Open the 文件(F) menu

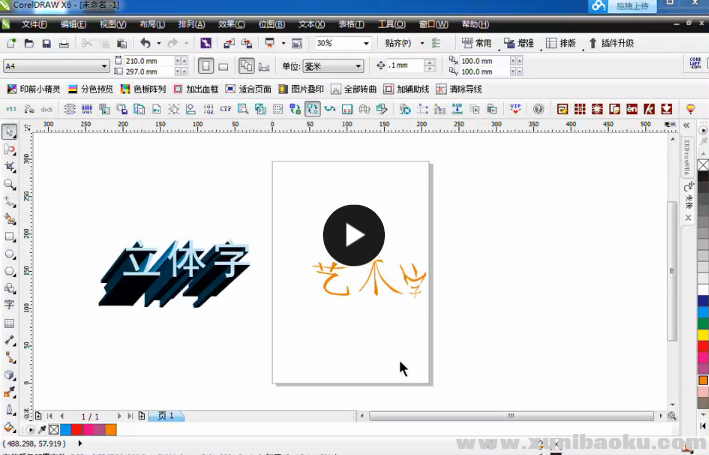click(x=34, y=22)
